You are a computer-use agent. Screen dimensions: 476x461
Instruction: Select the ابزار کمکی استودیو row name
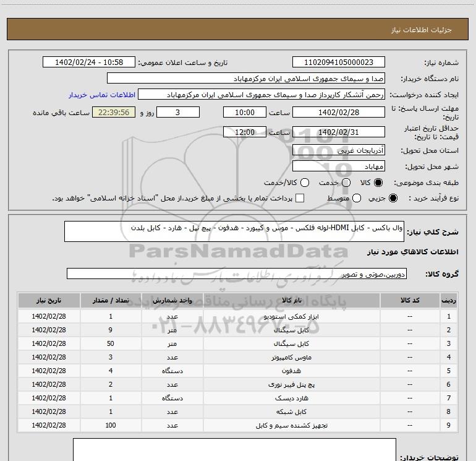[x=291, y=317]
